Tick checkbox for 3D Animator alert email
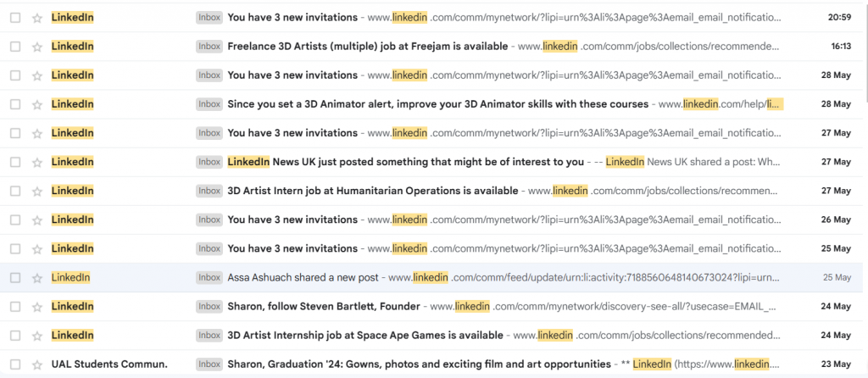 (15, 104)
